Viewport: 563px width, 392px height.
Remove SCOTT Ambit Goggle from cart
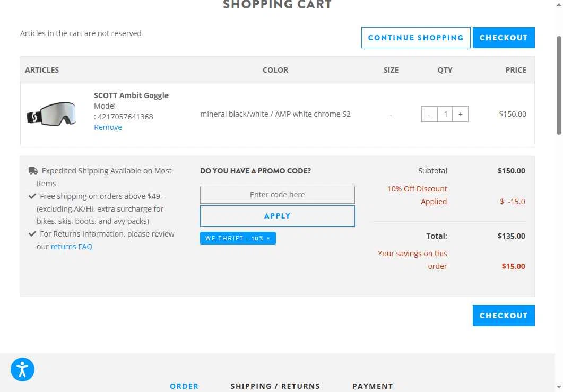pyautogui.click(x=108, y=127)
